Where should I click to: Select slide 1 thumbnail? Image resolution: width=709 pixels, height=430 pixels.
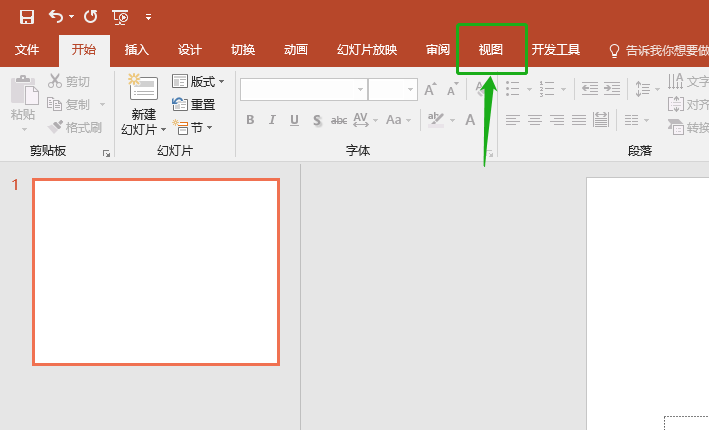click(156, 272)
